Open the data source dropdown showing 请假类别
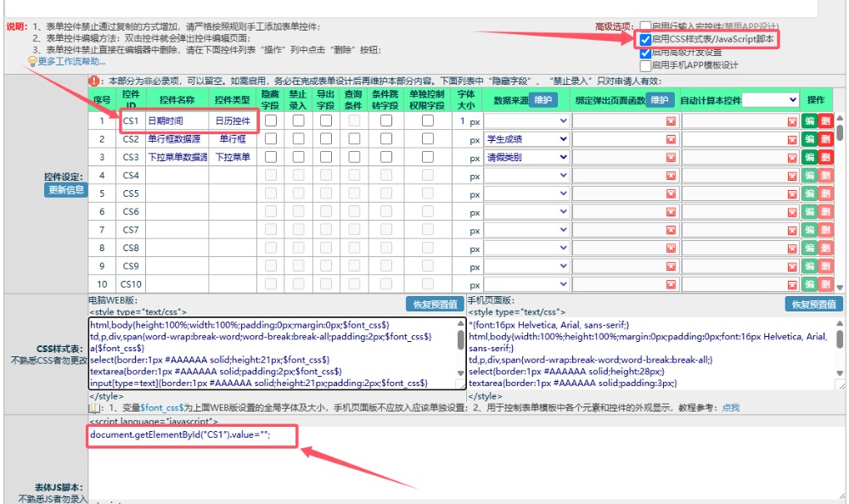849x504 pixels. click(526, 157)
